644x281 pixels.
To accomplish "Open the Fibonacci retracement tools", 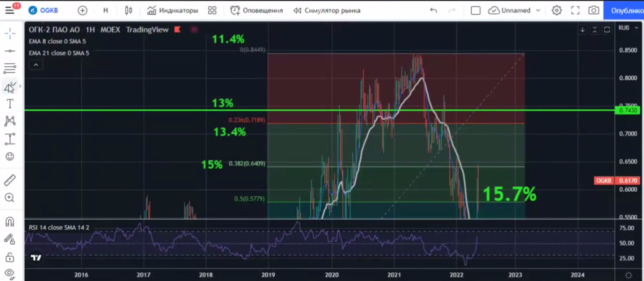I will pos(10,68).
